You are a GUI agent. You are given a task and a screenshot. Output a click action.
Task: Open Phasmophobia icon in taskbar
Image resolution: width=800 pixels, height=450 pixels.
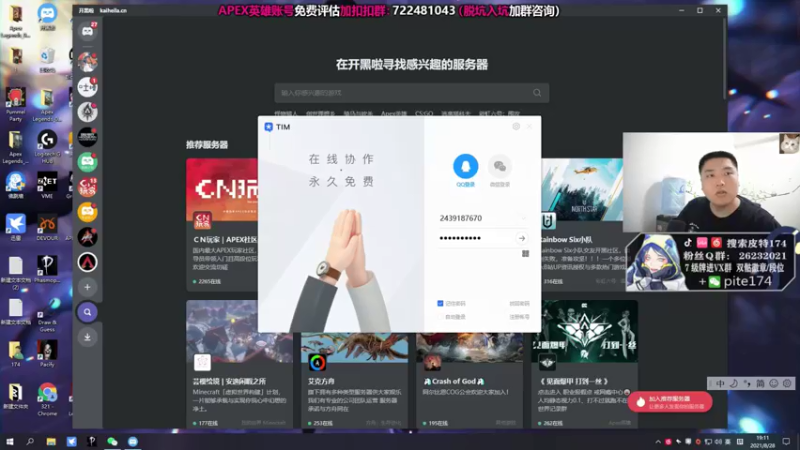[x=92, y=442]
